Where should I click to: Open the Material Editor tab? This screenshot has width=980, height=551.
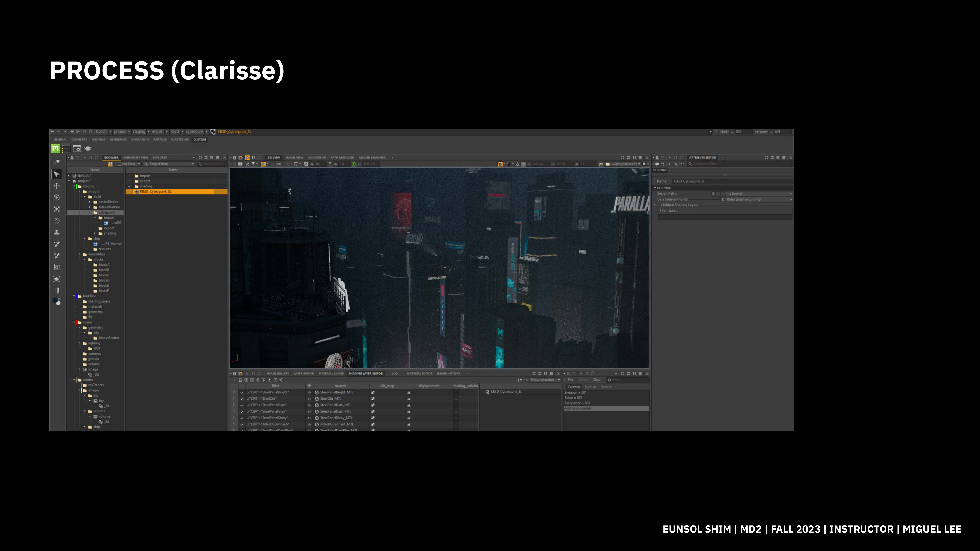coord(419,373)
